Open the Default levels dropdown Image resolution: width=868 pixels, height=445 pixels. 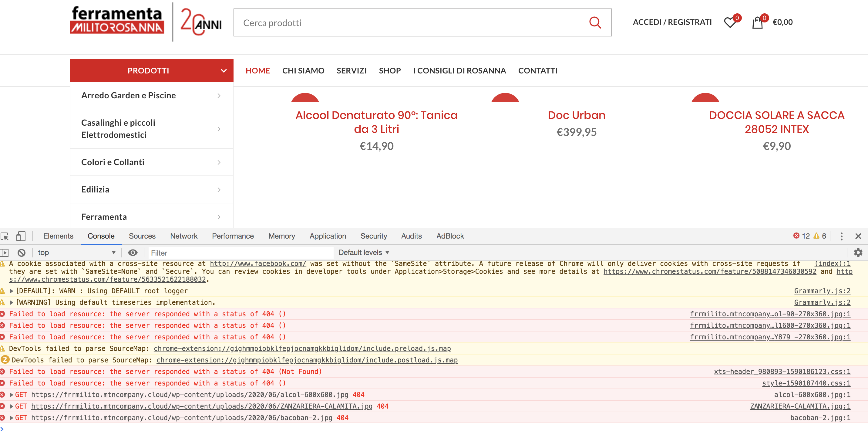(364, 253)
